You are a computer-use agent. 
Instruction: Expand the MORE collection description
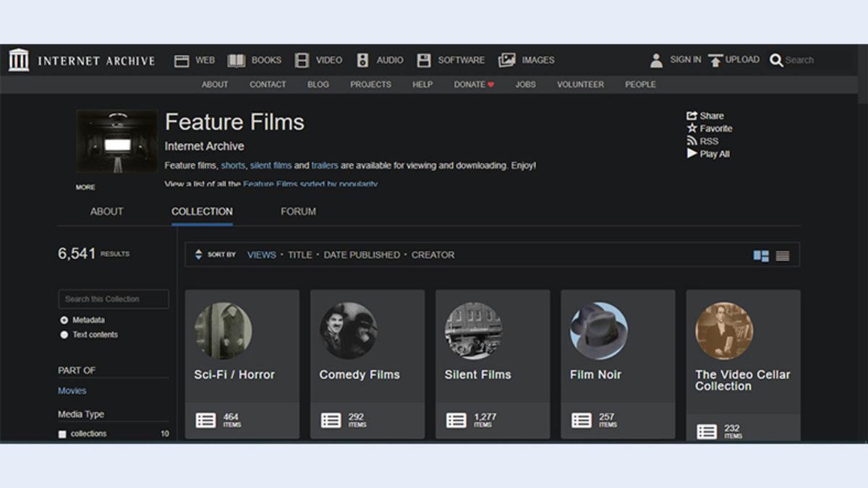[85, 187]
